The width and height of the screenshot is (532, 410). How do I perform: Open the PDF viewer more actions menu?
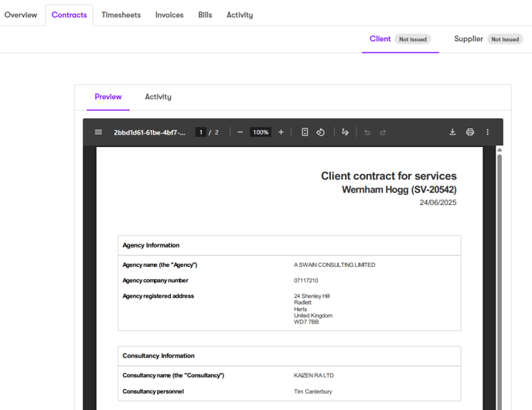click(x=488, y=132)
